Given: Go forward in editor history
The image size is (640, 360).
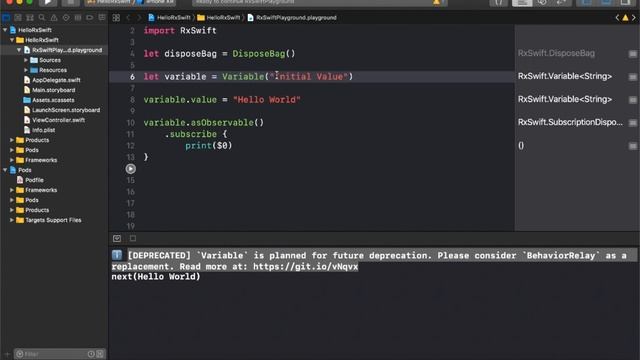Looking at the screenshot, I should coord(139,18).
